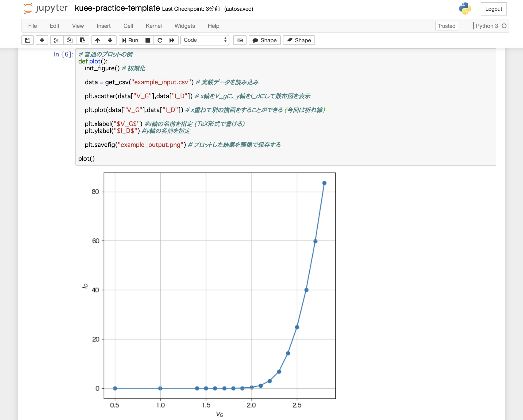Open the Kernel menu
This screenshot has width=523, height=420.
(x=153, y=26)
